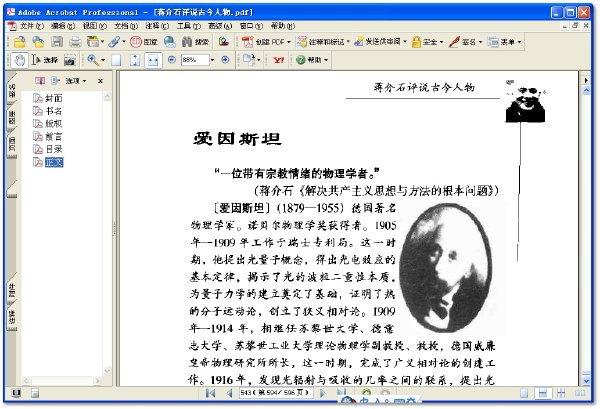Select the 前言 bookmark
The image size is (600, 409).
pos(54,137)
